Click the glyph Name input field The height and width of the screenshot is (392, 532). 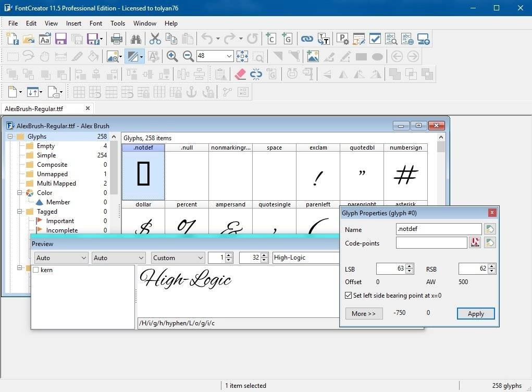pyautogui.click(x=438, y=229)
